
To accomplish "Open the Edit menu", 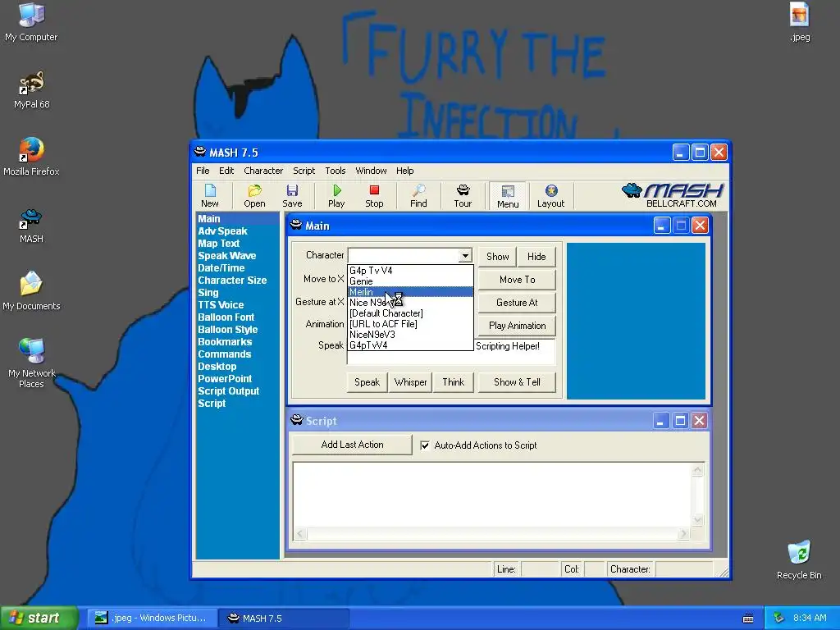I will pyautogui.click(x=226, y=171).
